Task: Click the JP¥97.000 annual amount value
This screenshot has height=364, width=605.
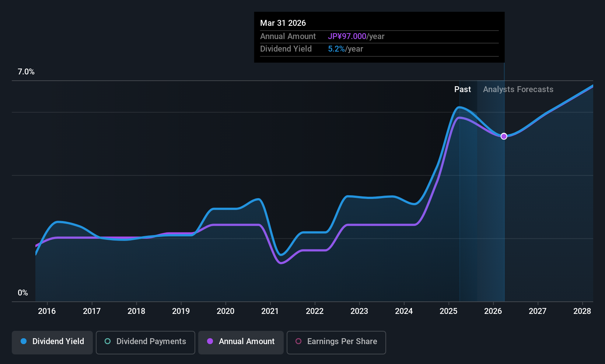Action: [347, 36]
